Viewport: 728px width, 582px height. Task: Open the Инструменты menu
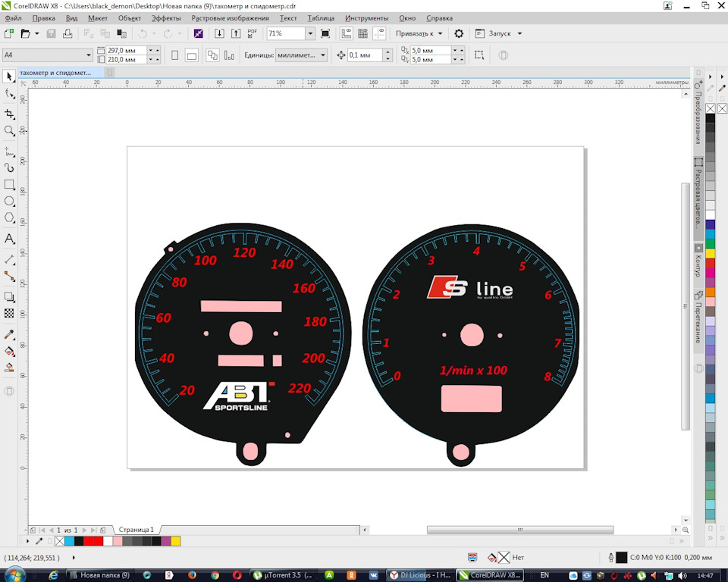pyautogui.click(x=366, y=18)
